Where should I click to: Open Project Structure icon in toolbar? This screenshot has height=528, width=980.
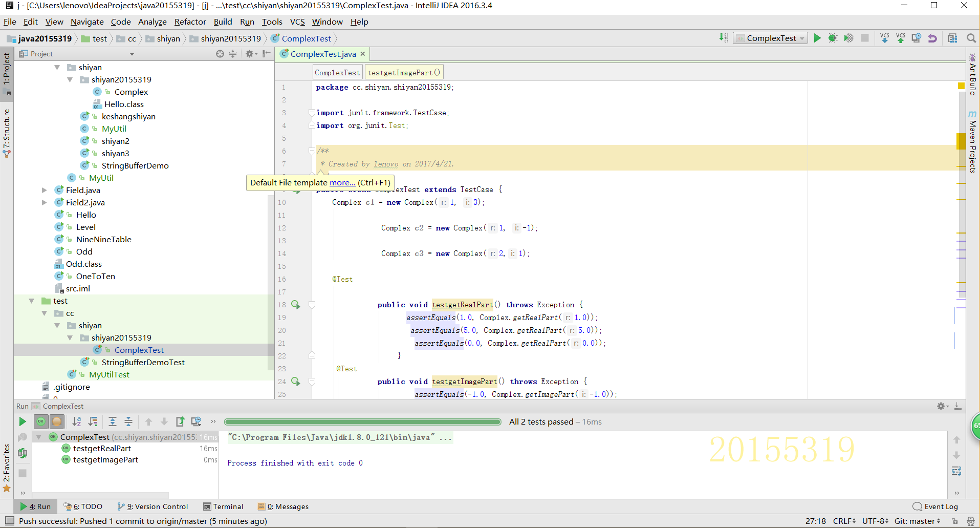(952, 38)
